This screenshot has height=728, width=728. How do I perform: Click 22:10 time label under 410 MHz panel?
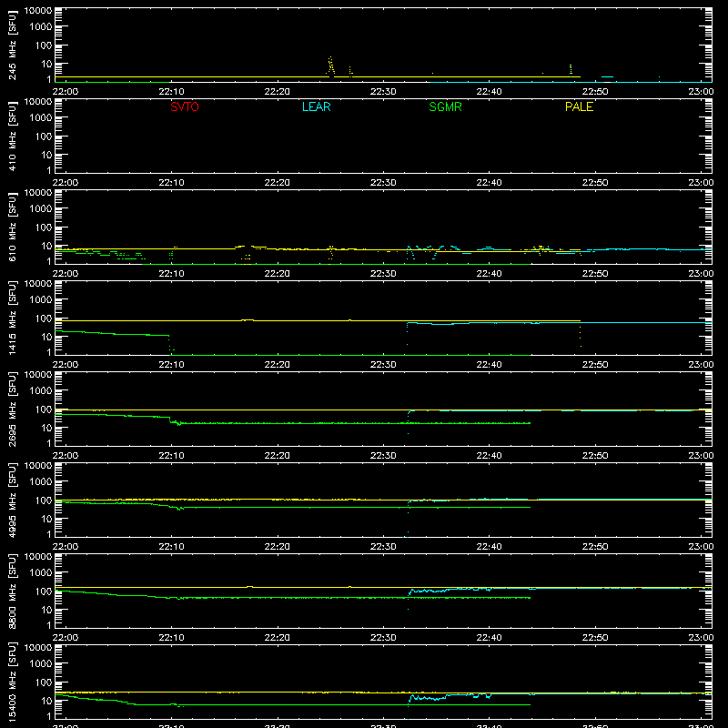tap(171, 183)
